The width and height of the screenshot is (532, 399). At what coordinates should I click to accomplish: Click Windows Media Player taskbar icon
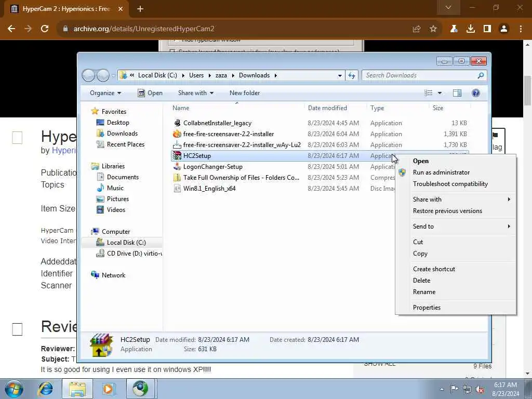tap(108, 389)
